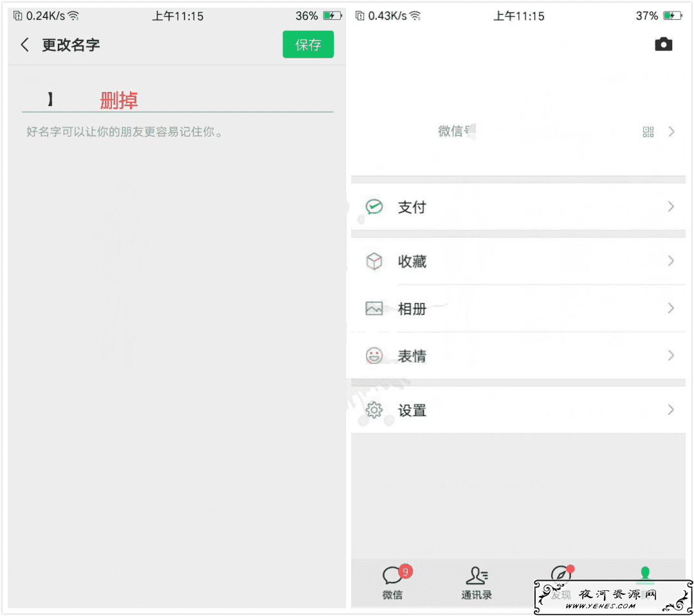Open the camera icon at top right

(x=663, y=44)
